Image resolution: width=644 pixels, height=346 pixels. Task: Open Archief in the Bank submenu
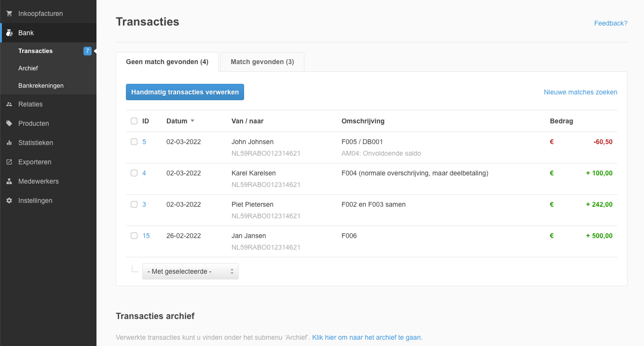pyautogui.click(x=28, y=68)
